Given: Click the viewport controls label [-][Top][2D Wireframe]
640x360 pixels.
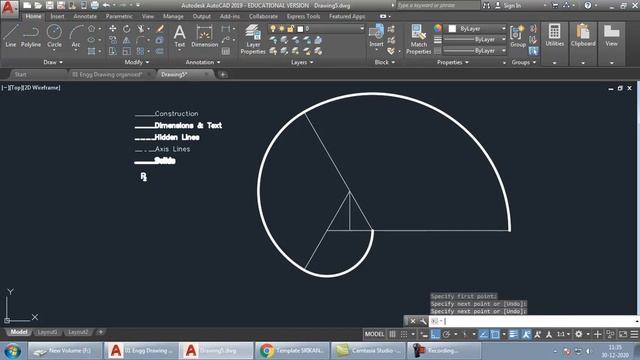Looking at the screenshot, I should click(x=31, y=87).
